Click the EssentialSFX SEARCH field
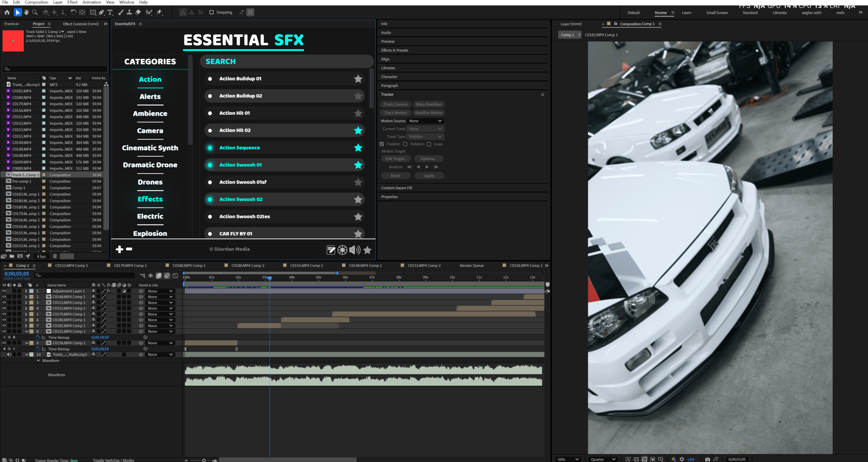 [286, 61]
